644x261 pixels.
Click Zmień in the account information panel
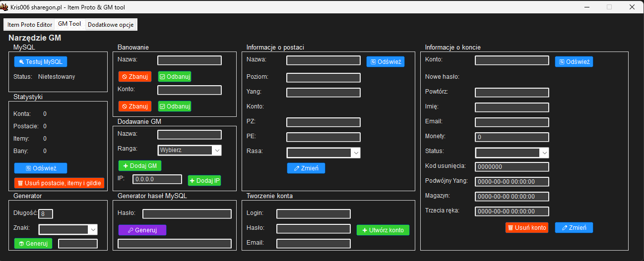coord(574,228)
